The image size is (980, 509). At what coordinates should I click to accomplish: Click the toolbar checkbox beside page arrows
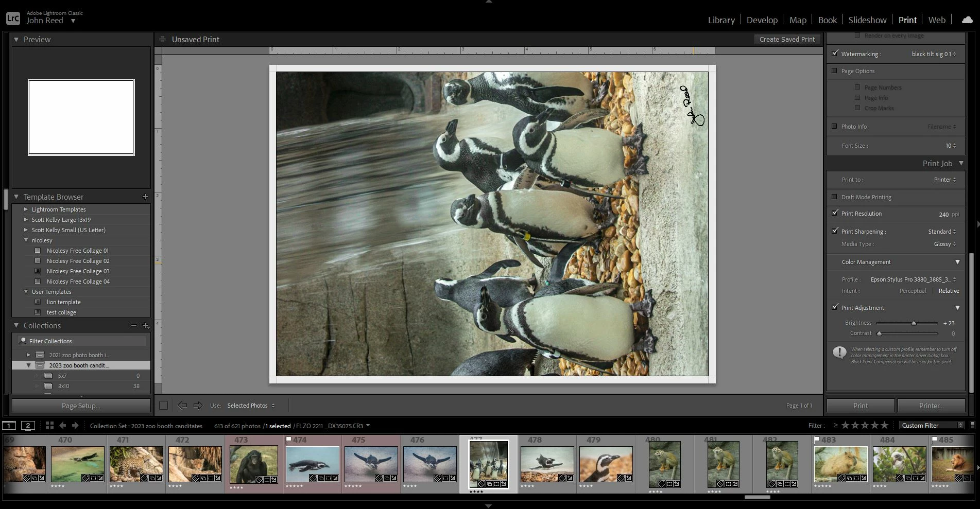(163, 406)
